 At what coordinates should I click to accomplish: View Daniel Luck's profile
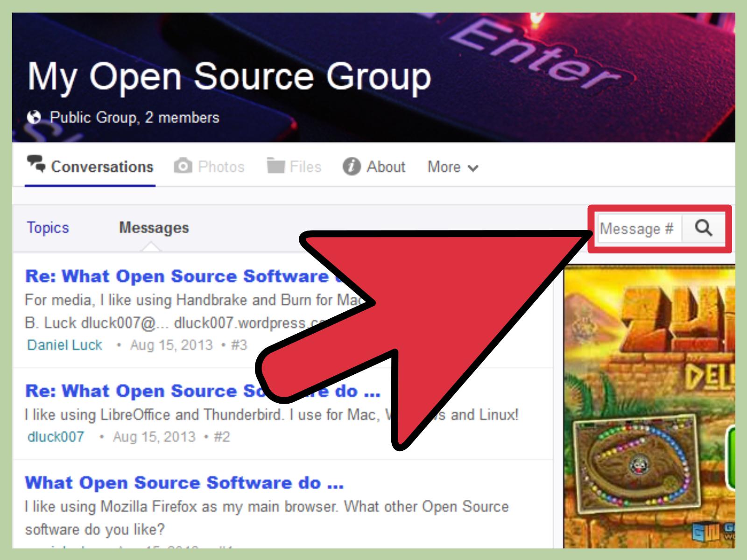(64, 345)
